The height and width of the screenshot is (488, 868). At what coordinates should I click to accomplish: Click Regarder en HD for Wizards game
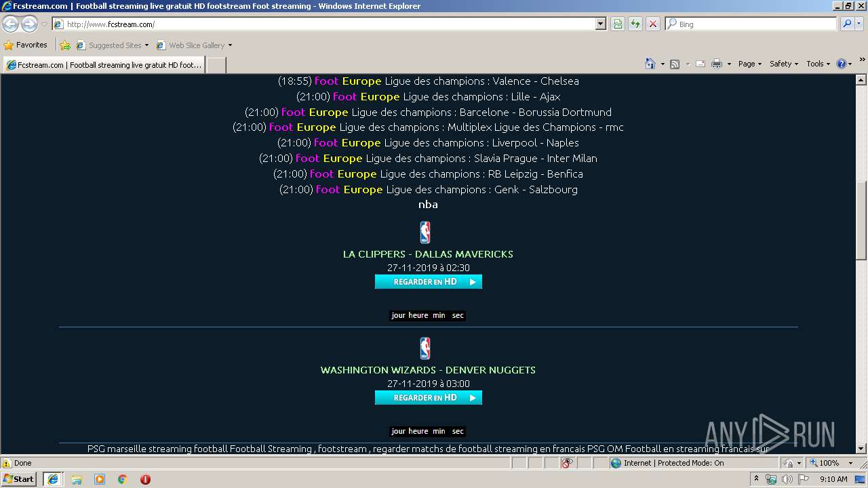[428, 397]
